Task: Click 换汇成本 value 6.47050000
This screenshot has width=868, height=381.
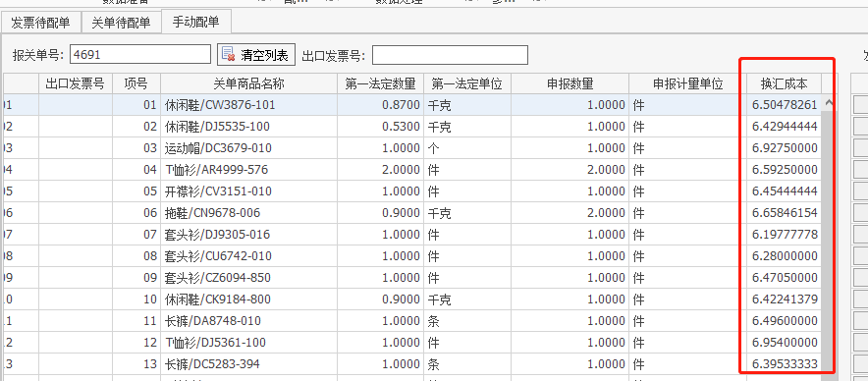Action: (785, 278)
